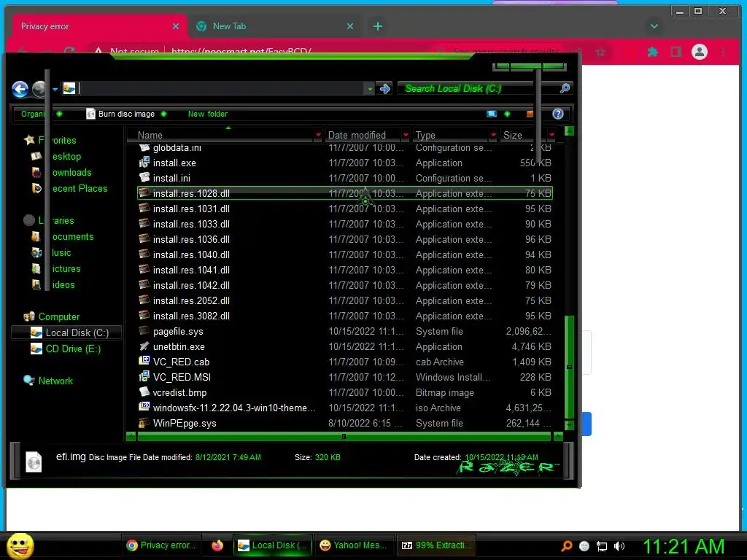Click the 11:21 AM taskbar clock
This screenshot has width=747, height=560.
point(684,546)
